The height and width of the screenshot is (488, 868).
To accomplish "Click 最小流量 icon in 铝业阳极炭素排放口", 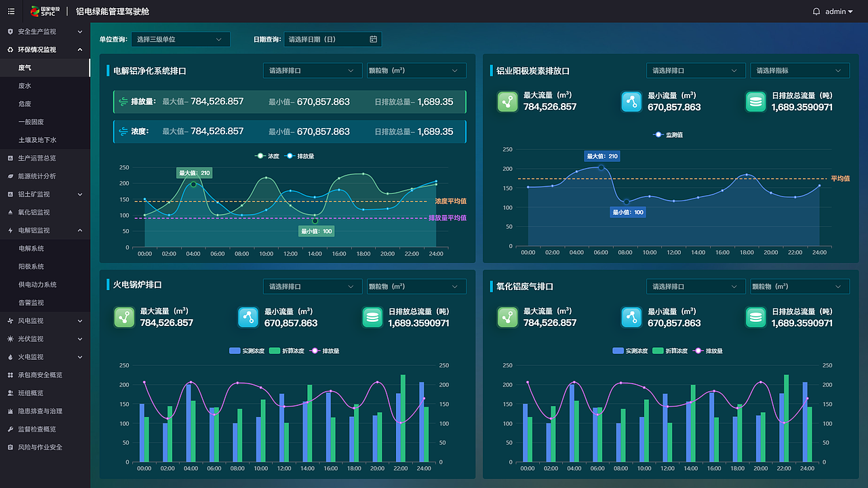I will [x=631, y=102].
